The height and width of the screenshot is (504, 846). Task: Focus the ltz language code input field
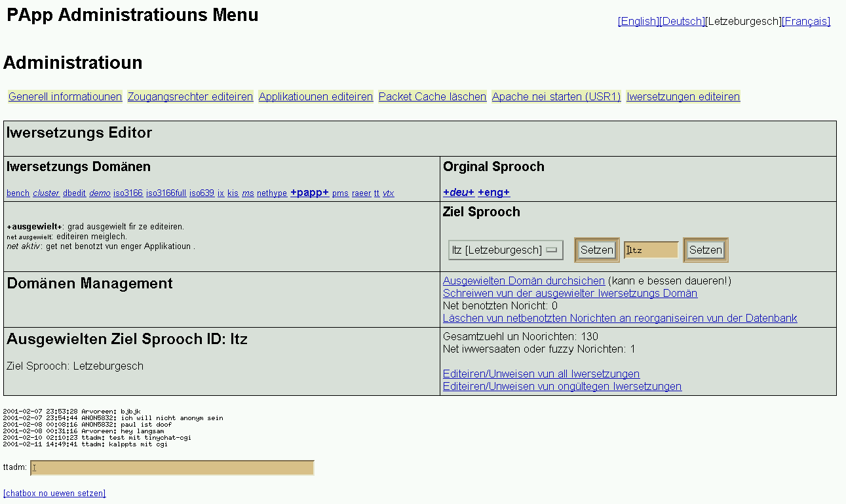click(651, 250)
